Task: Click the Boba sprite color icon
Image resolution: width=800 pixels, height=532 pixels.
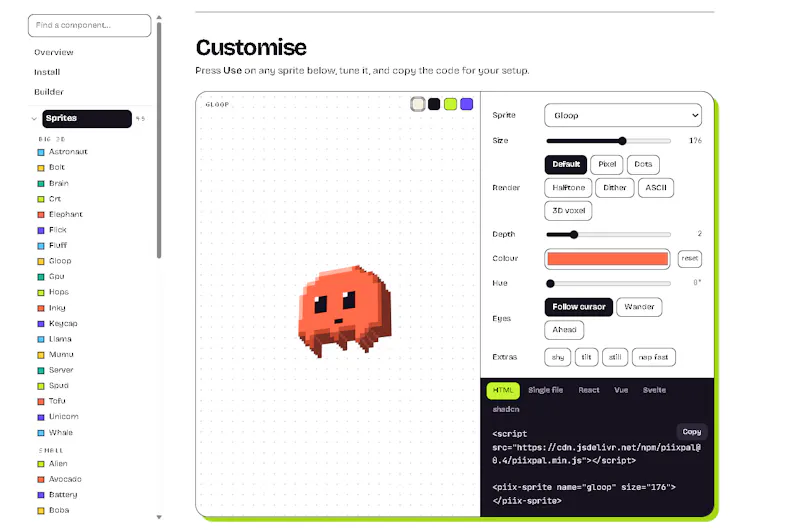Action: coord(41,511)
